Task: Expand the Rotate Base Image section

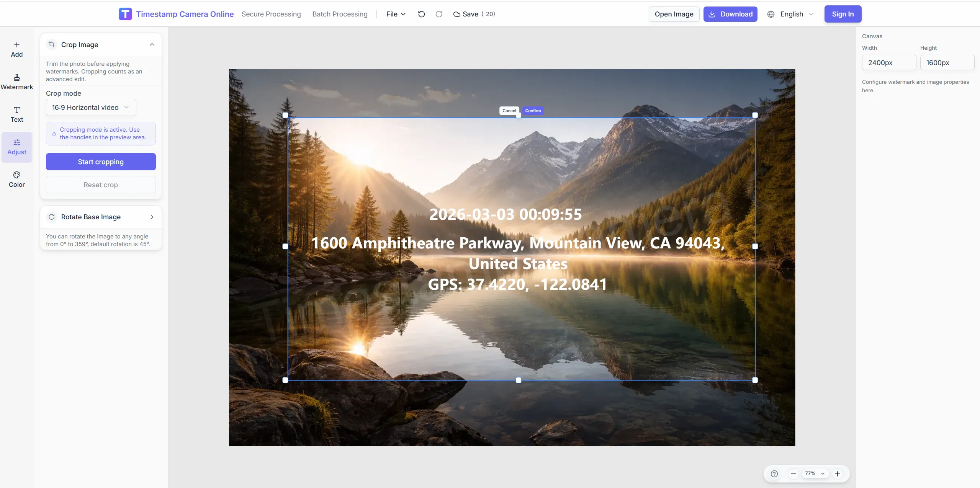Action: [152, 217]
